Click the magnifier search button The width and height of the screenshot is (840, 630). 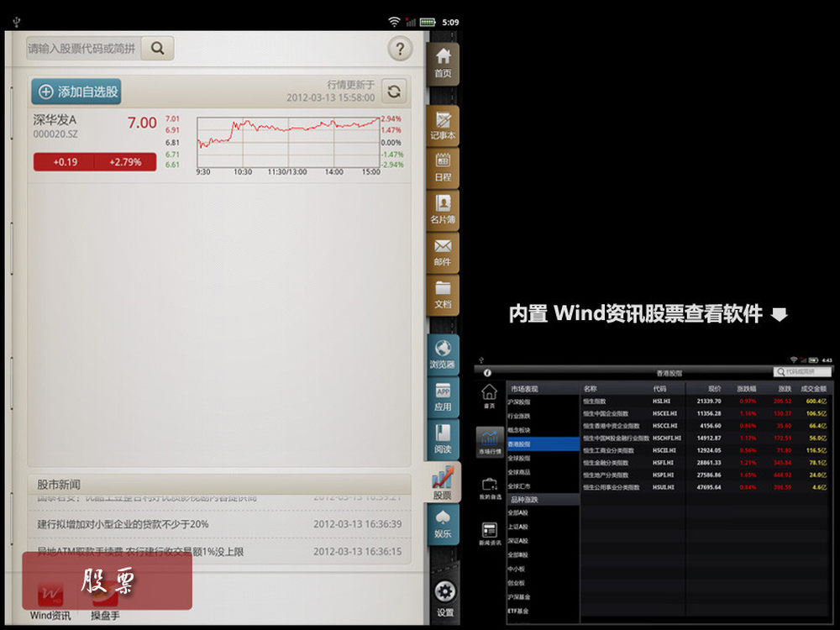pos(158,48)
